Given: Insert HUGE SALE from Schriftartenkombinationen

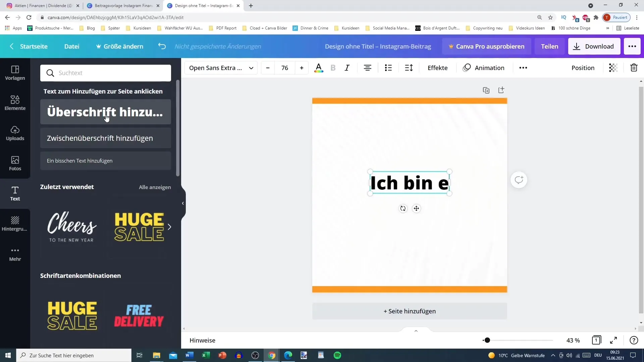Looking at the screenshot, I should click(72, 316).
